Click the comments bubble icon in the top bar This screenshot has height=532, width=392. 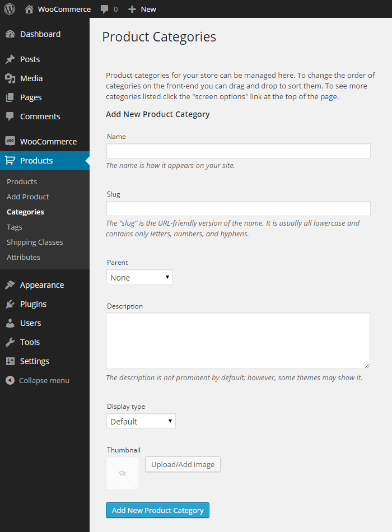105,10
